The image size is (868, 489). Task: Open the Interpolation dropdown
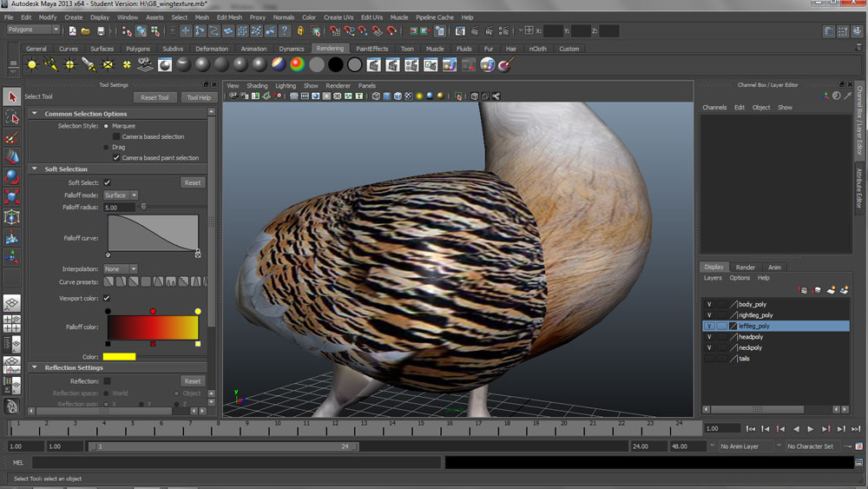(121, 269)
